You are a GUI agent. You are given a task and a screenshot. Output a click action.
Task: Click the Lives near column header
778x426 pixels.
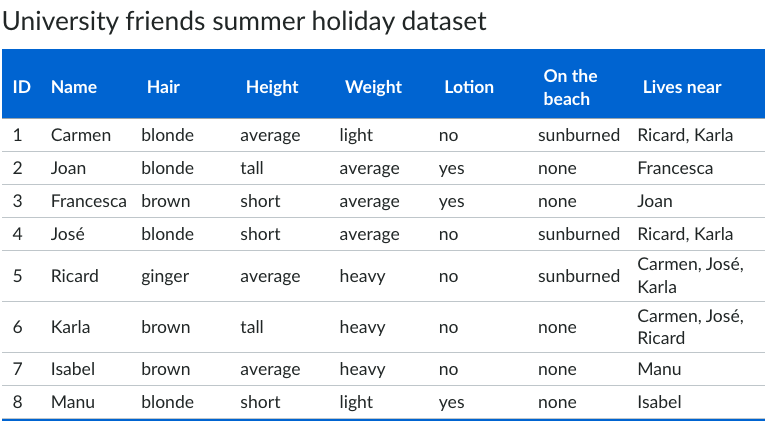pos(682,87)
